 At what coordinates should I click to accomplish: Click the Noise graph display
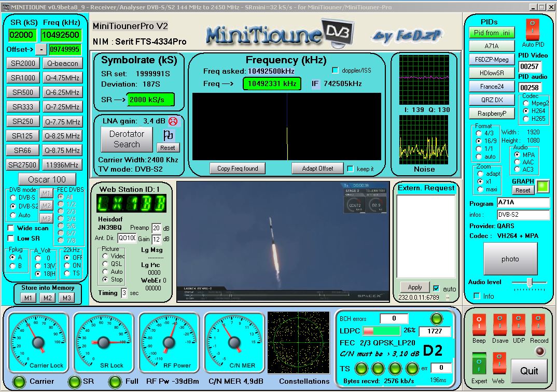[424, 140]
